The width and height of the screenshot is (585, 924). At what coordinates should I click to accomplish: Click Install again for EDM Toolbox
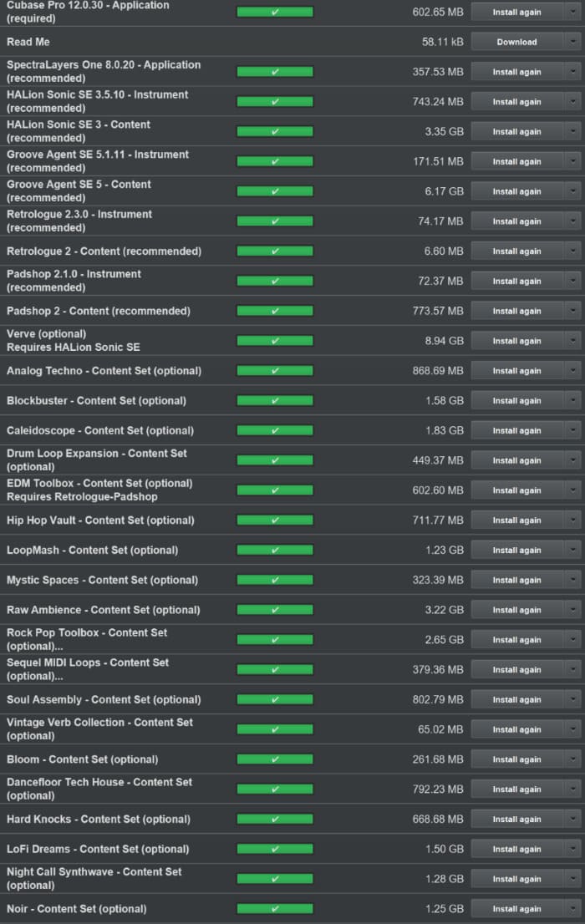click(x=517, y=490)
